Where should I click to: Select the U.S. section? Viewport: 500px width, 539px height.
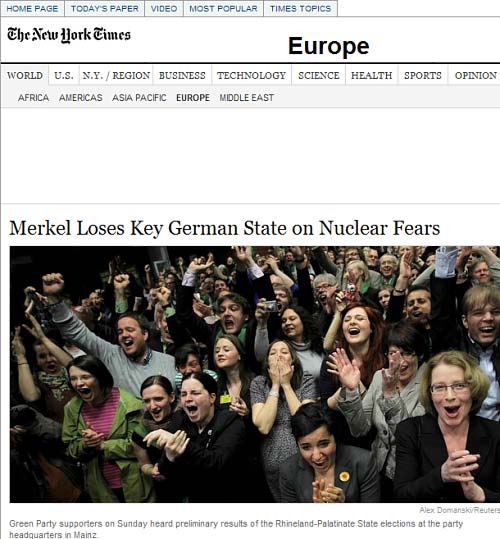point(64,75)
